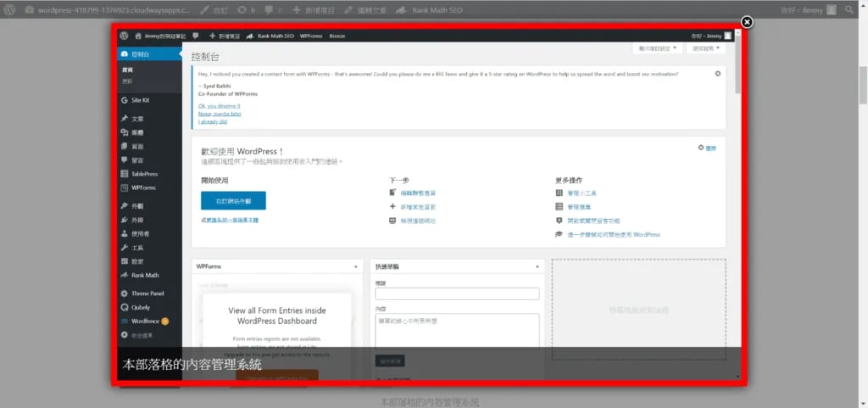This screenshot has width=868, height=408.
Task: Click the 內容 content textarea in quick draft
Action: (457, 332)
